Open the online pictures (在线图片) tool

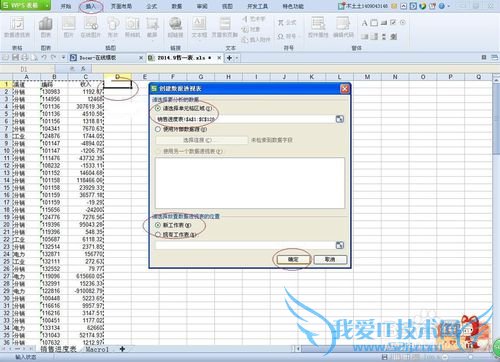(90, 27)
